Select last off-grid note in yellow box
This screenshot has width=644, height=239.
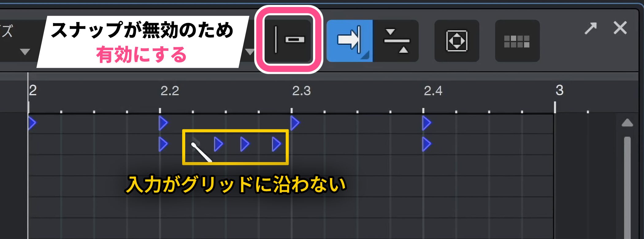tap(276, 144)
